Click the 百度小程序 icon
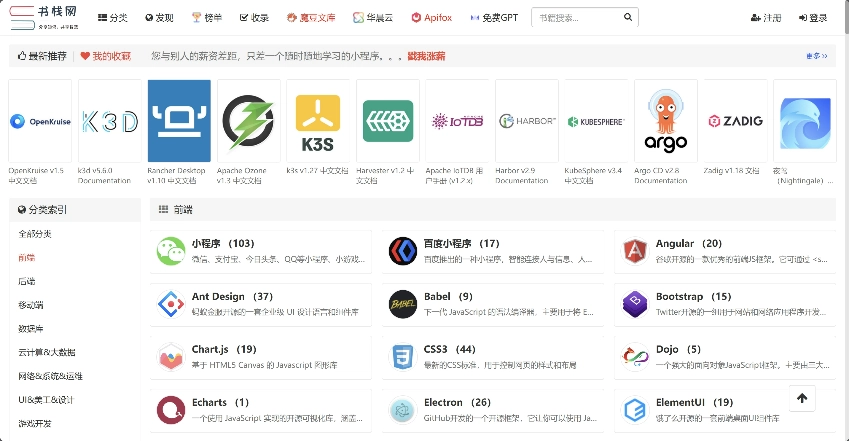The image size is (850, 441). click(x=403, y=251)
